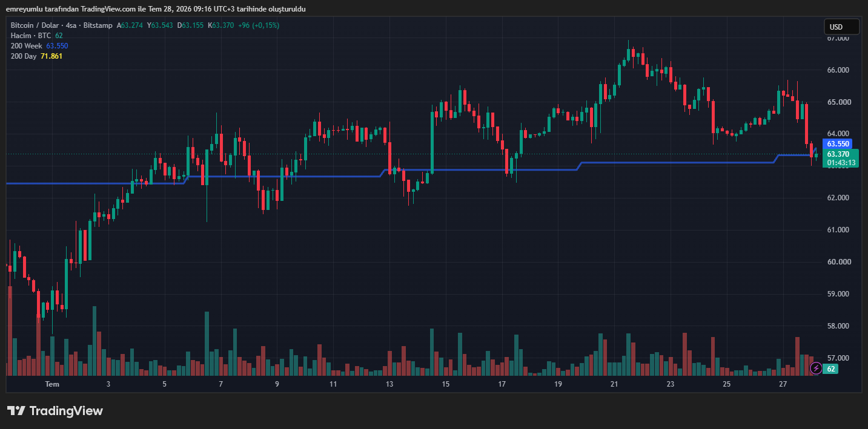Select the Bitcoin / Dolar symbol title
868x429 pixels.
(x=36, y=25)
